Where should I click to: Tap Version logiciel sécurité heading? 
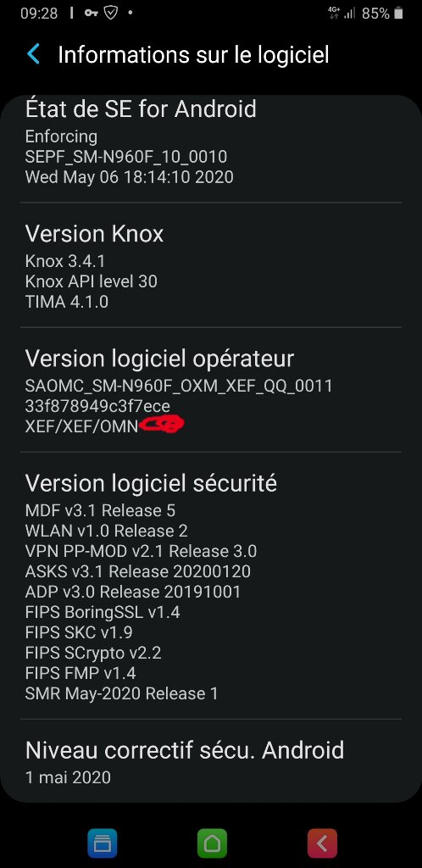pos(151,483)
